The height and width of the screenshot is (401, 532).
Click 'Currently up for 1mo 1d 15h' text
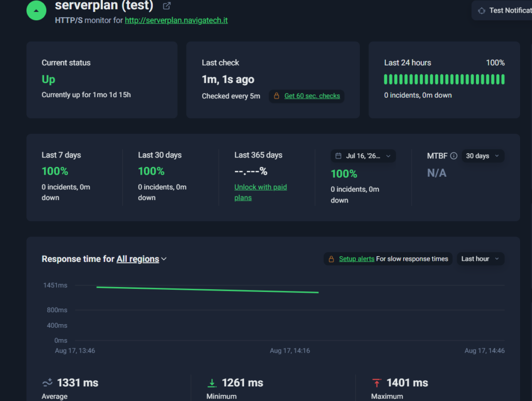pos(86,95)
